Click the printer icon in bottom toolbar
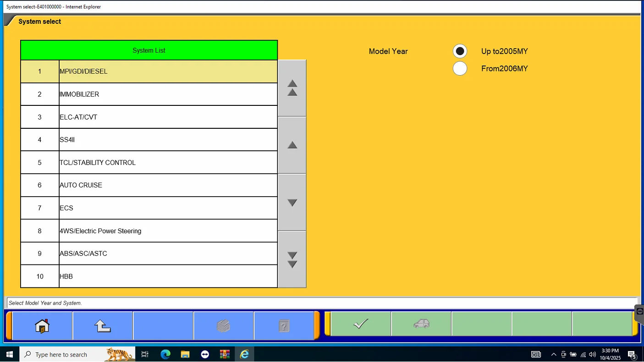The height and width of the screenshot is (362, 644). click(224, 326)
